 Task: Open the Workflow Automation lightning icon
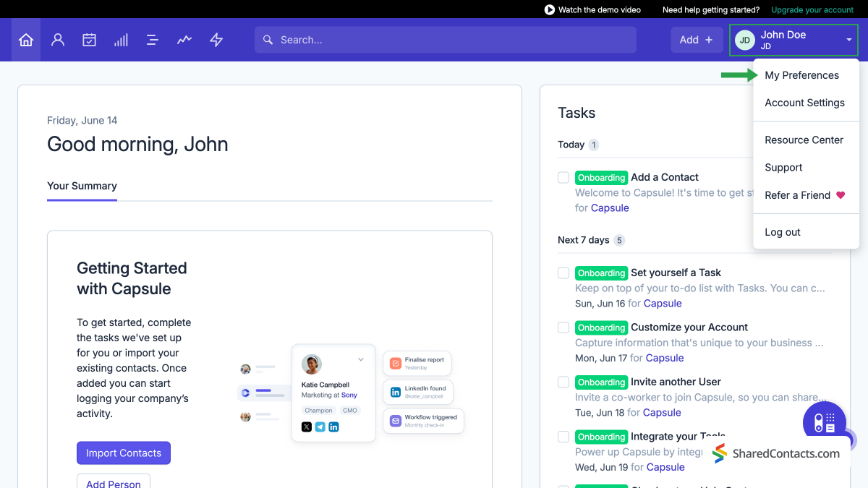(x=216, y=40)
